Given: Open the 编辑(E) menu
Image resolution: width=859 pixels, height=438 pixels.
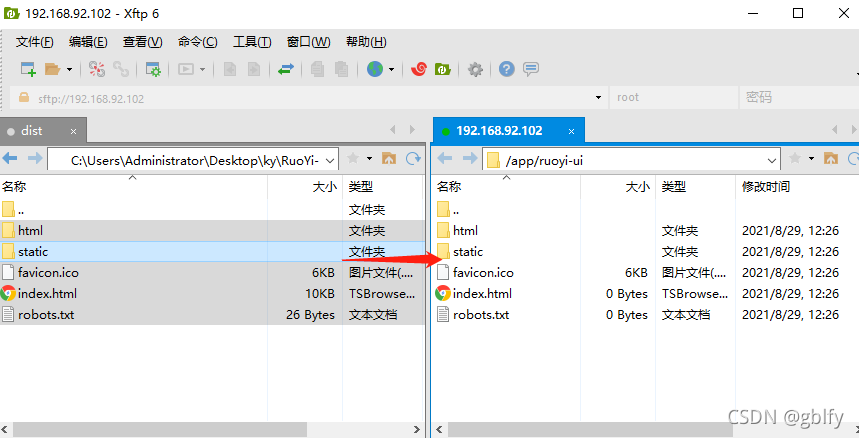Looking at the screenshot, I should point(88,42).
